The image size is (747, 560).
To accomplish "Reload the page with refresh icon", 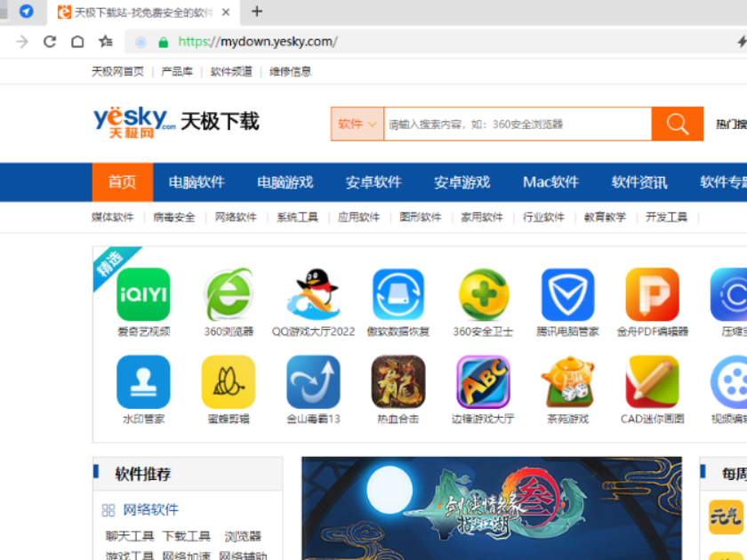I will pyautogui.click(x=50, y=42).
